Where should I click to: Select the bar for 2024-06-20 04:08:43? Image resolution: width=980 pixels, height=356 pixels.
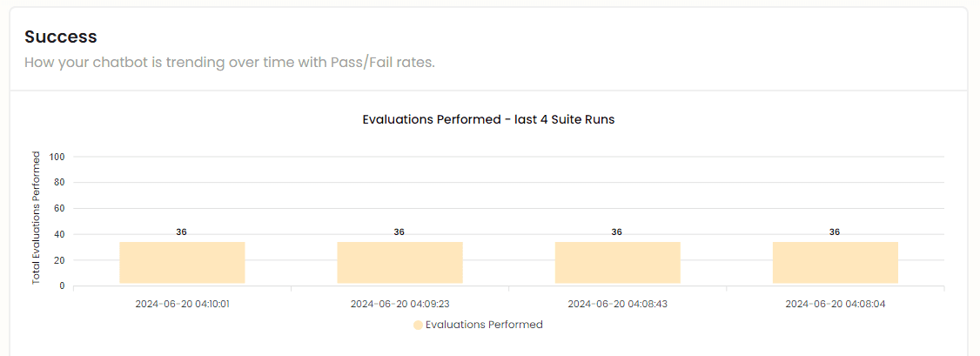point(617,262)
